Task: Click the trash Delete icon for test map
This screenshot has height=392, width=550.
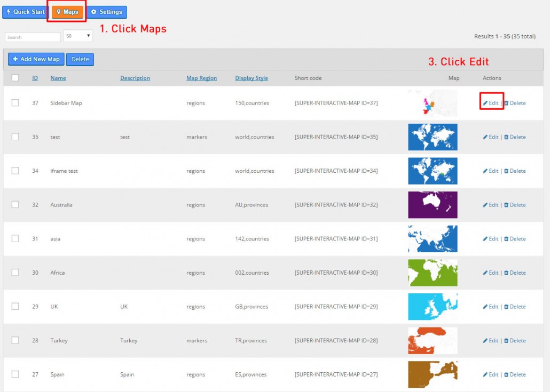Action: pyautogui.click(x=506, y=137)
